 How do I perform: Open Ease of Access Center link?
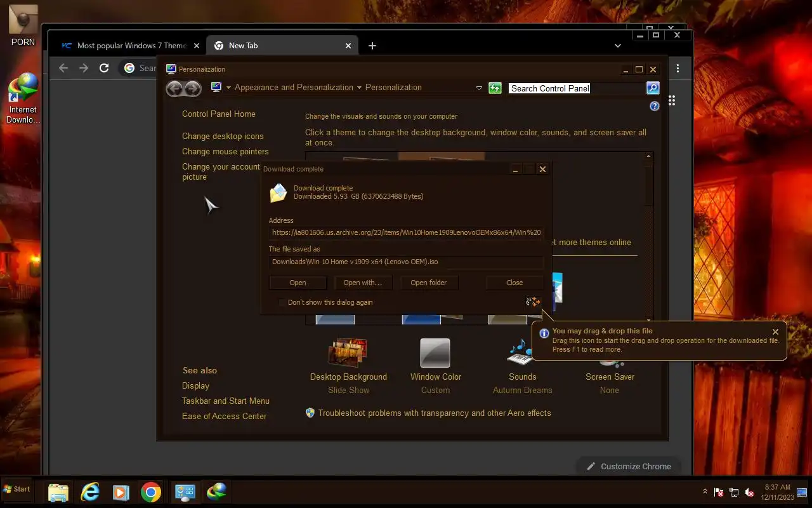pos(224,417)
